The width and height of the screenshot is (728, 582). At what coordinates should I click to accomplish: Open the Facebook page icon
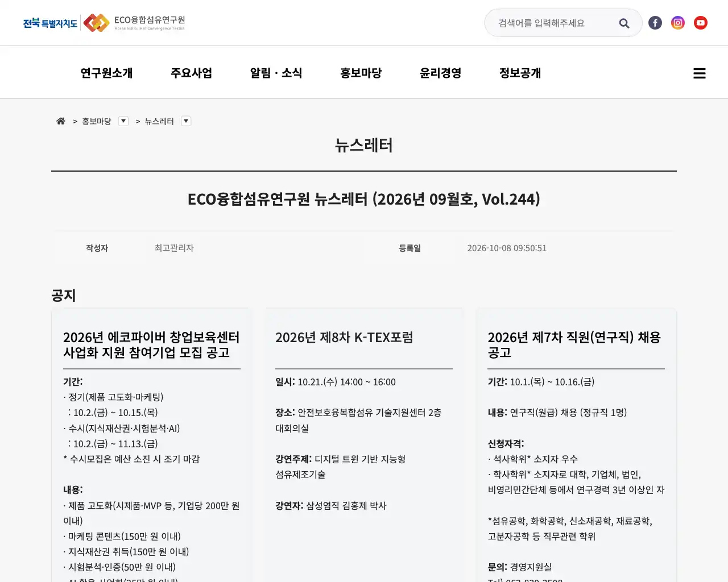[655, 23]
